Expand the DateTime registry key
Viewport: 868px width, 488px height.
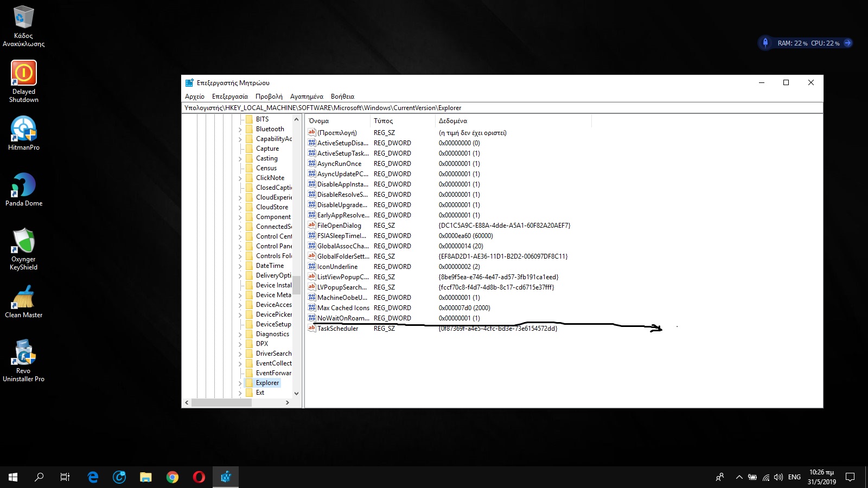240,266
